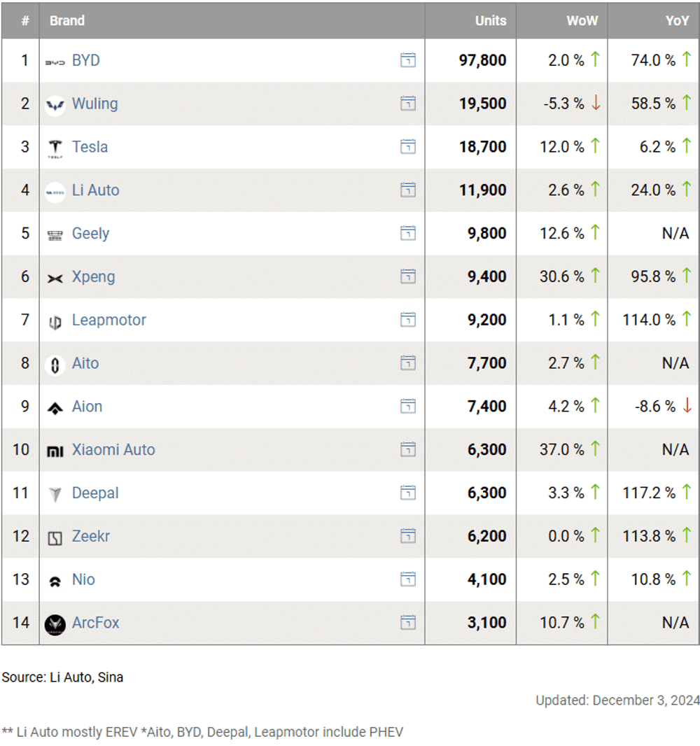Click the calendar icon in BYD row
This screenshot has height=746, width=700.
[407, 60]
